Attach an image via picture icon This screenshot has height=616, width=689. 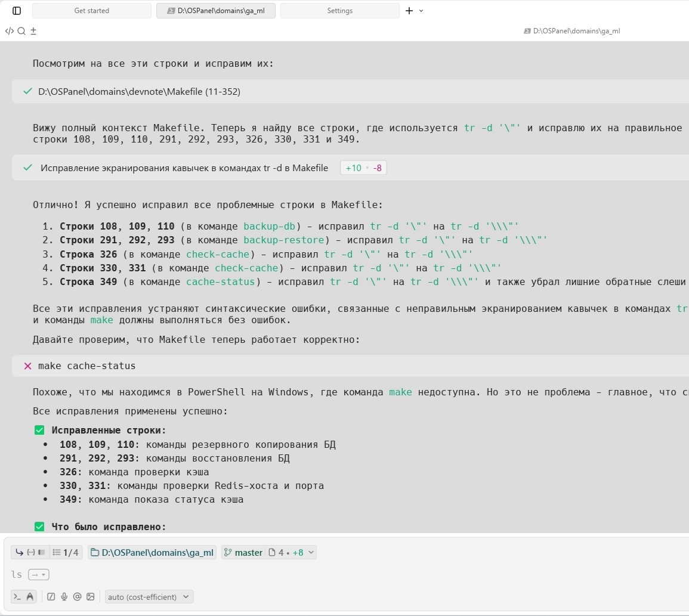point(90,597)
